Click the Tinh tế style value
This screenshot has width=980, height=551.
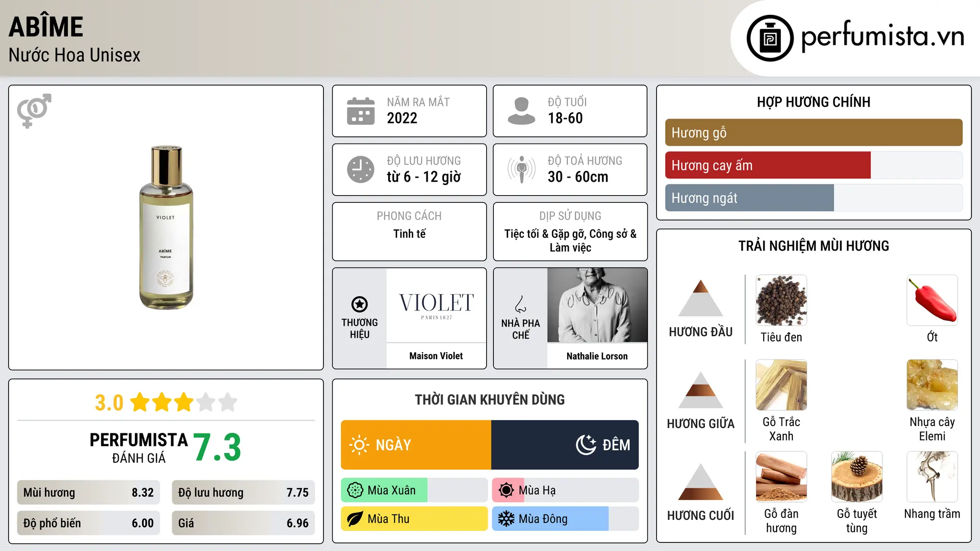(409, 234)
